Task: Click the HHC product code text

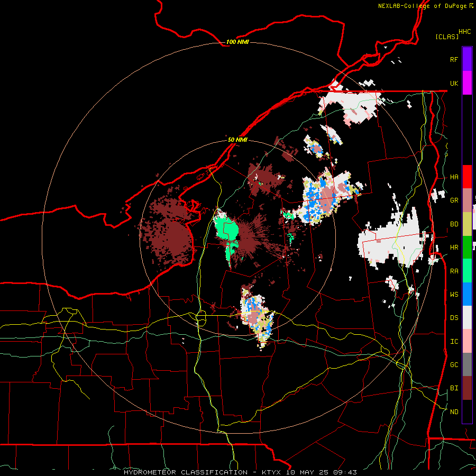Action: pyautogui.click(x=464, y=32)
